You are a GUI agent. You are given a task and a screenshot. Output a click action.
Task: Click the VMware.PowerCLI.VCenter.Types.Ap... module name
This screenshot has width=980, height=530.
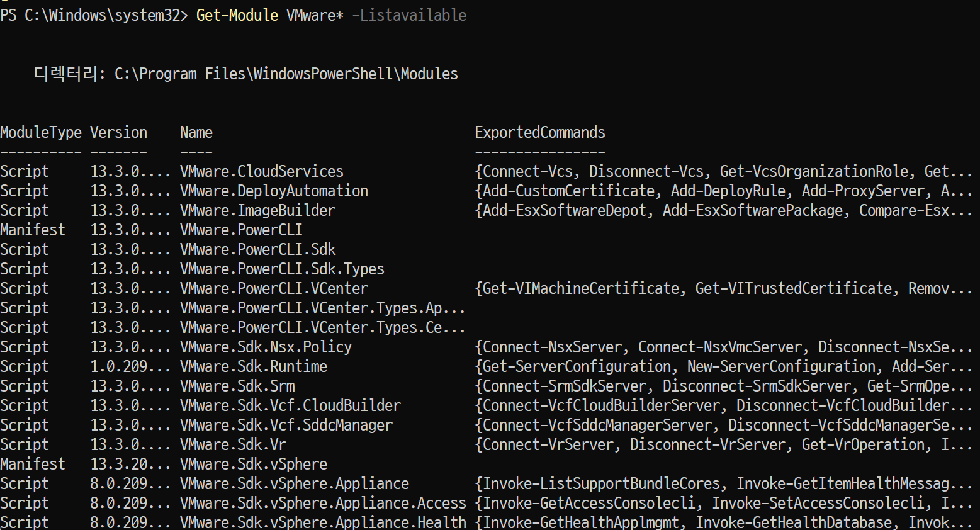tap(323, 308)
